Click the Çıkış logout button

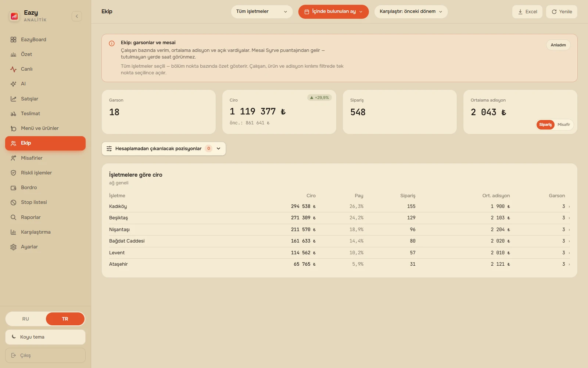coord(45,355)
